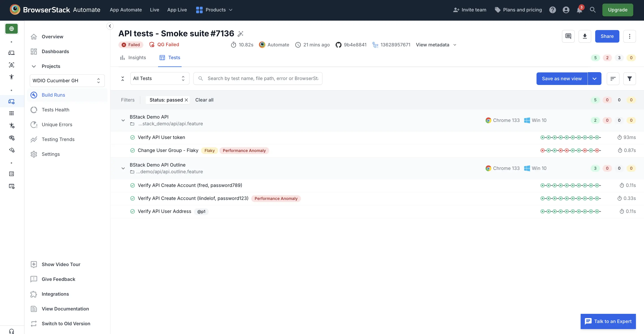Switch to the Insights tab
The height and width of the screenshot is (334, 644).
coord(133,57)
